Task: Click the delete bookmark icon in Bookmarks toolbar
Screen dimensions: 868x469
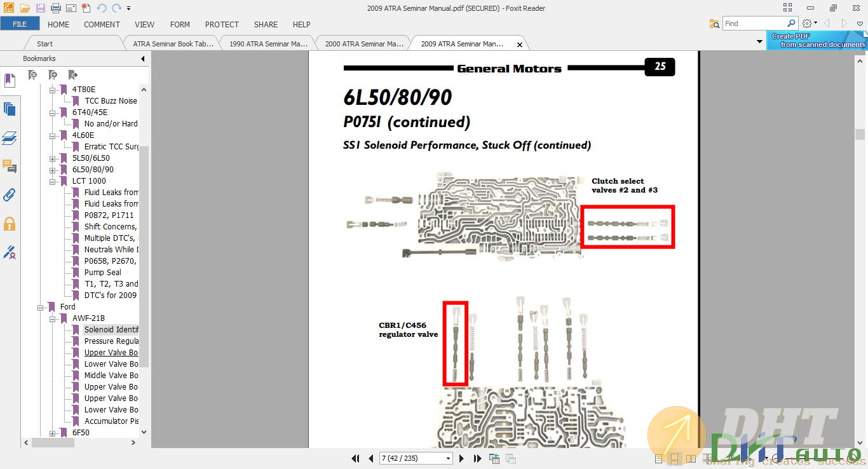Action: click(32, 75)
